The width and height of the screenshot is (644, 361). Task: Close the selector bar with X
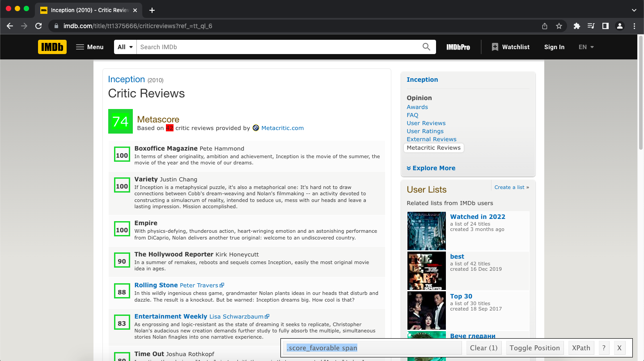(619, 348)
